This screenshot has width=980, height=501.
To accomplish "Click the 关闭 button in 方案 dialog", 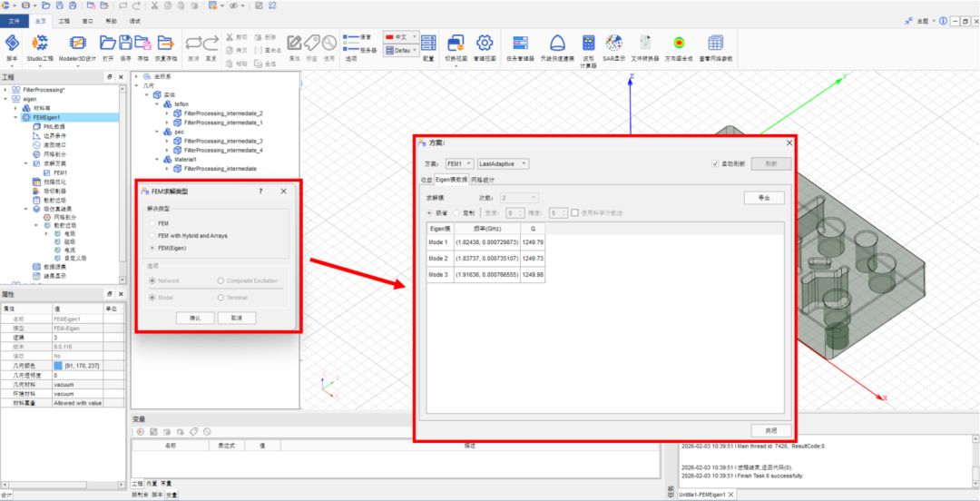I will tap(771, 430).
